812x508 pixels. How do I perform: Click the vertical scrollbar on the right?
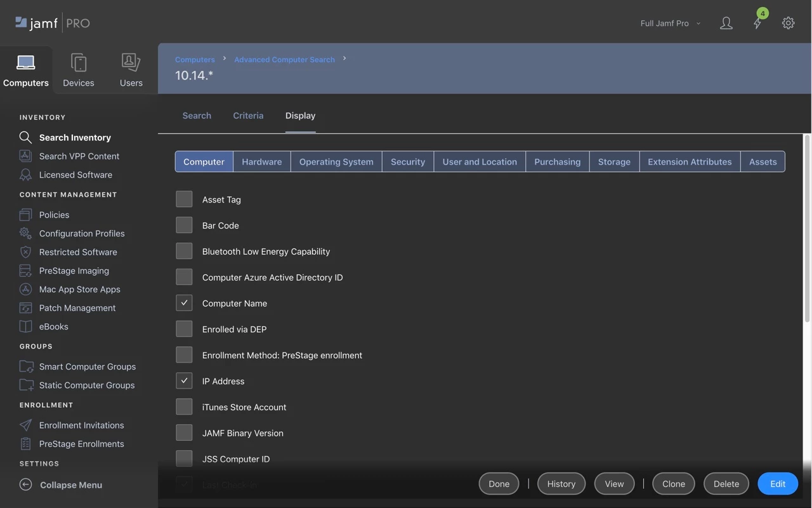coord(808,298)
